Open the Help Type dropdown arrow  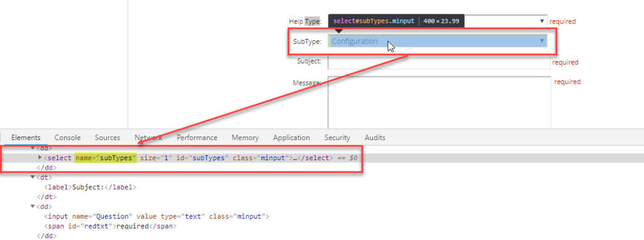click(x=542, y=21)
